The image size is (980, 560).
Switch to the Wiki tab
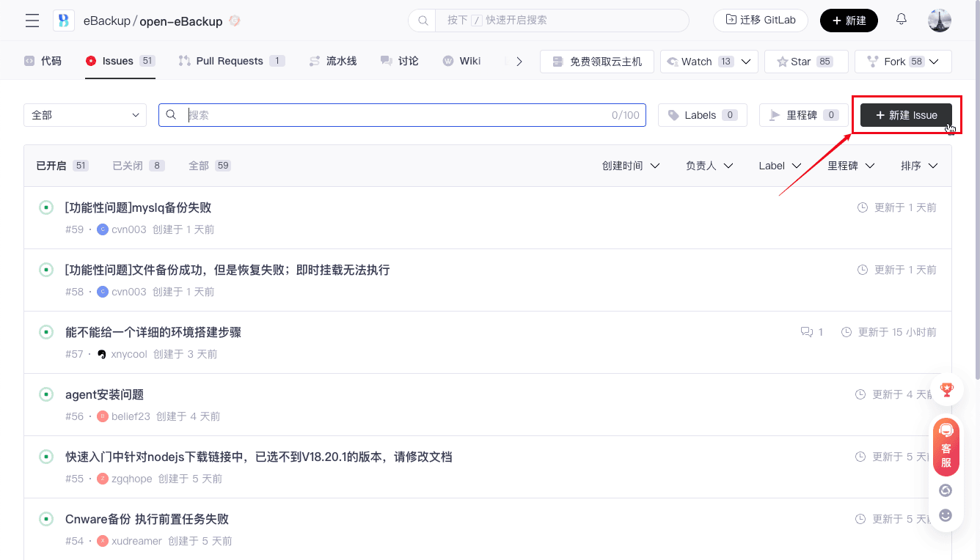[x=461, y=61]
